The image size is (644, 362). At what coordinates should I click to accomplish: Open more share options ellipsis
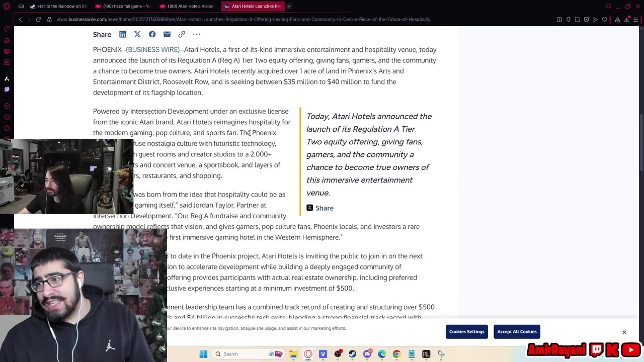[196, 34]
